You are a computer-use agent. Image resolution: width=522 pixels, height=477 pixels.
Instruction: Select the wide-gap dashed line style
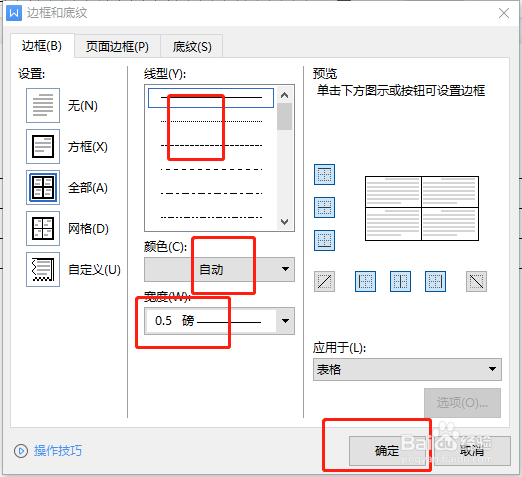[211, 169]
